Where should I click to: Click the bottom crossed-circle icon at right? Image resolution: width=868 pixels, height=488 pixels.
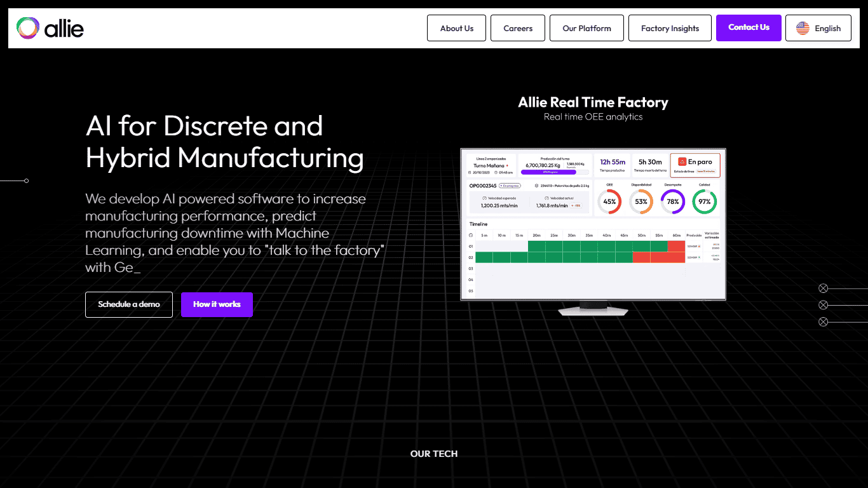(824, 322)
